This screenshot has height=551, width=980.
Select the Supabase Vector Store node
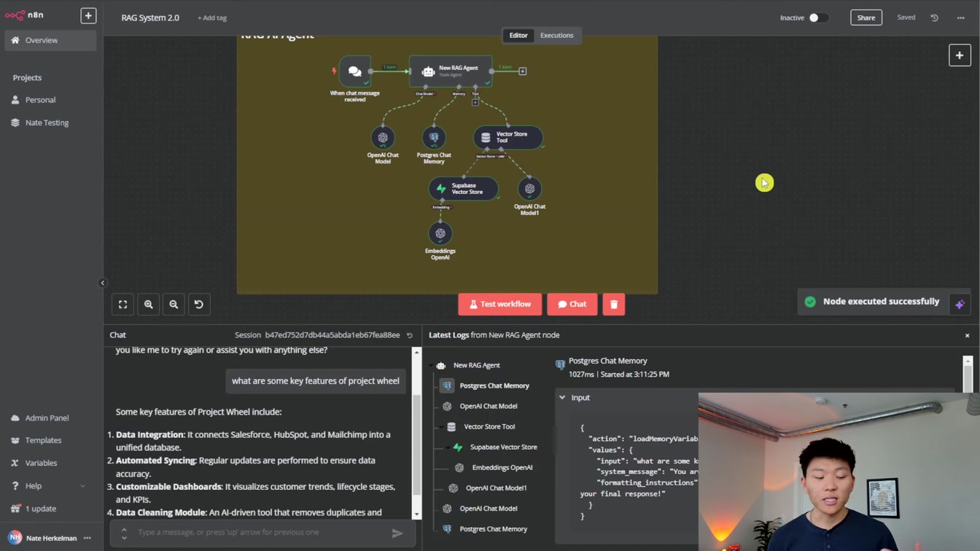point(463,189)
